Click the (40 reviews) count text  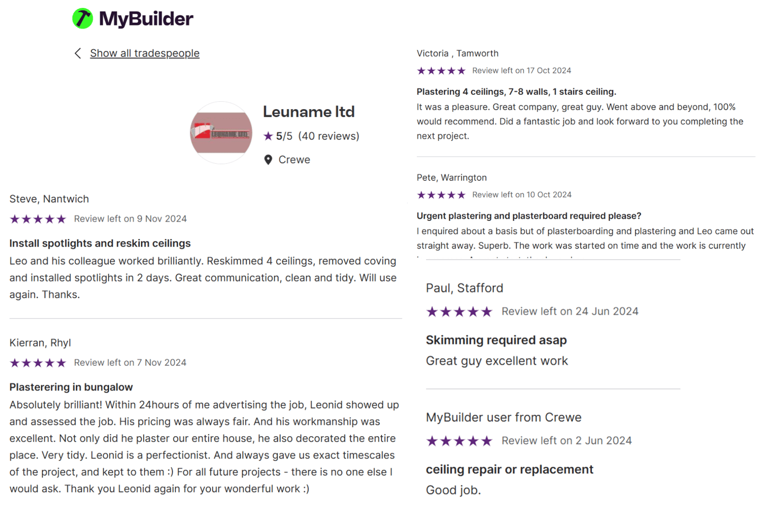[x=329, y=136]
